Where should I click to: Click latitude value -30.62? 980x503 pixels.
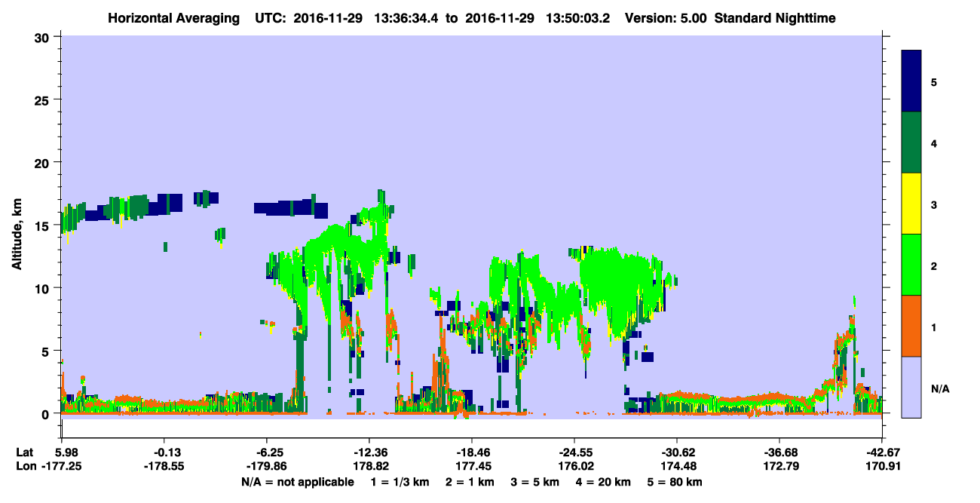pos(678,452)
